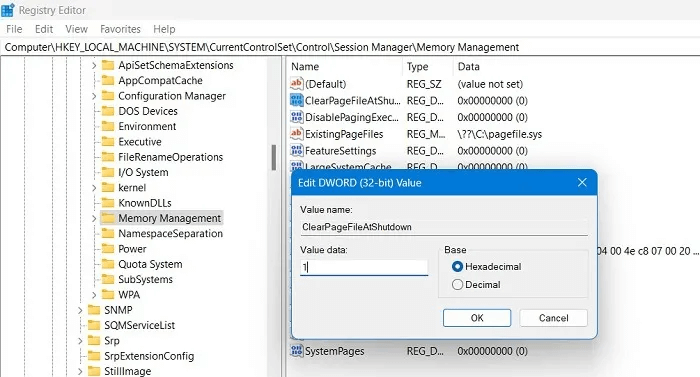Image resolution: width=700 pixels, height=377 pixels.
Task: Click the DWORD icon beside SystemPages
Action: 296,351
